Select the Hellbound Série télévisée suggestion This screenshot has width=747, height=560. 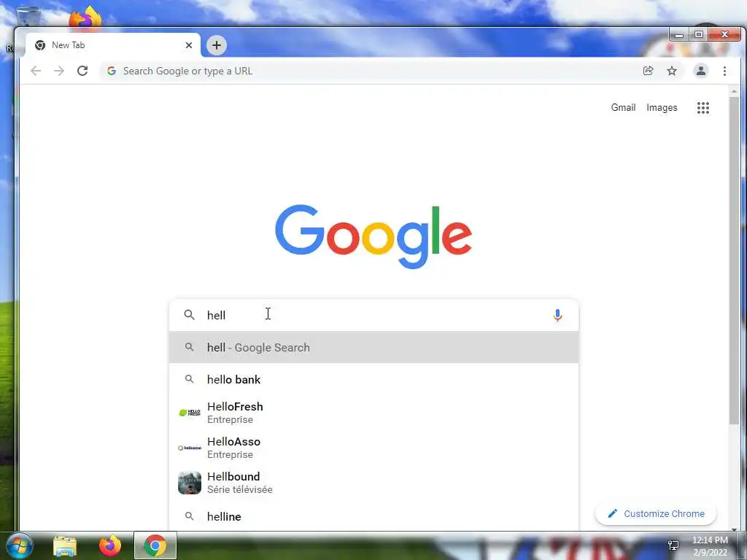tap(374, 483)
